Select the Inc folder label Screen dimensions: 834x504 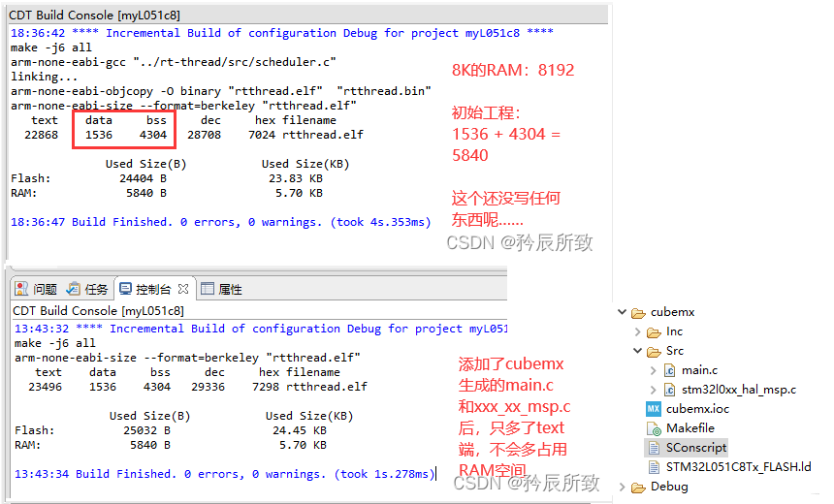click(674, 331)
